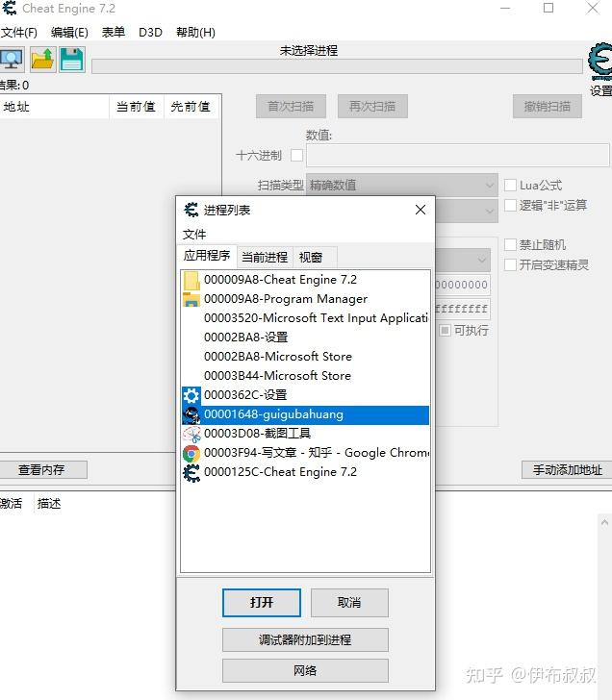The image size is (612, 700).
Task: Click the select process monitor icon
Action: (x=13, y=60)
